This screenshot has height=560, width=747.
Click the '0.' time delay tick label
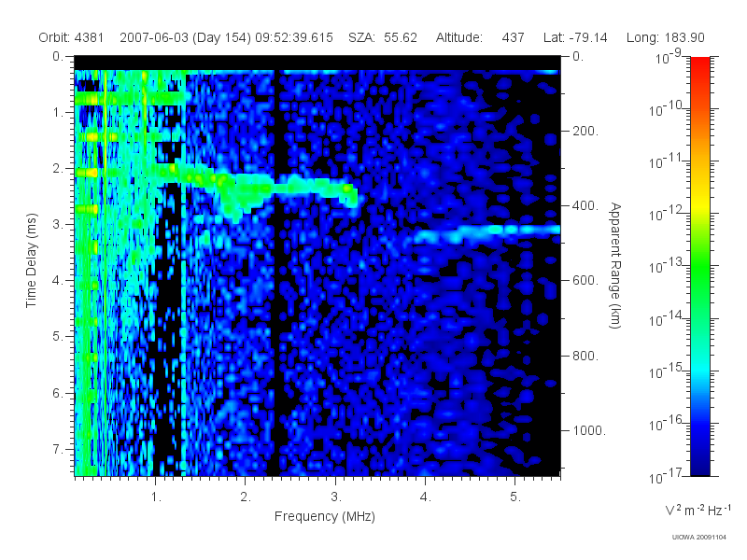[x=58, y=57]
